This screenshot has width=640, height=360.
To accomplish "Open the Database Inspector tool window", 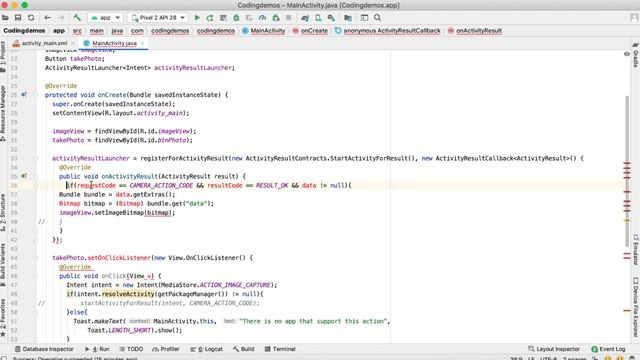I will [x=44, y=349].
